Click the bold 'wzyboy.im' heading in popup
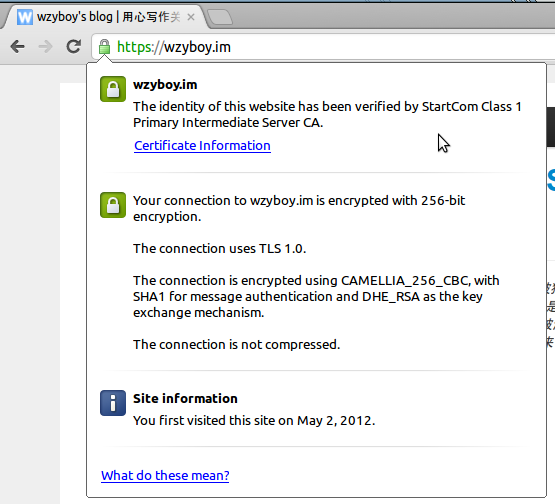Viewport: 555px width, 504px height. [x=165, y=85]
